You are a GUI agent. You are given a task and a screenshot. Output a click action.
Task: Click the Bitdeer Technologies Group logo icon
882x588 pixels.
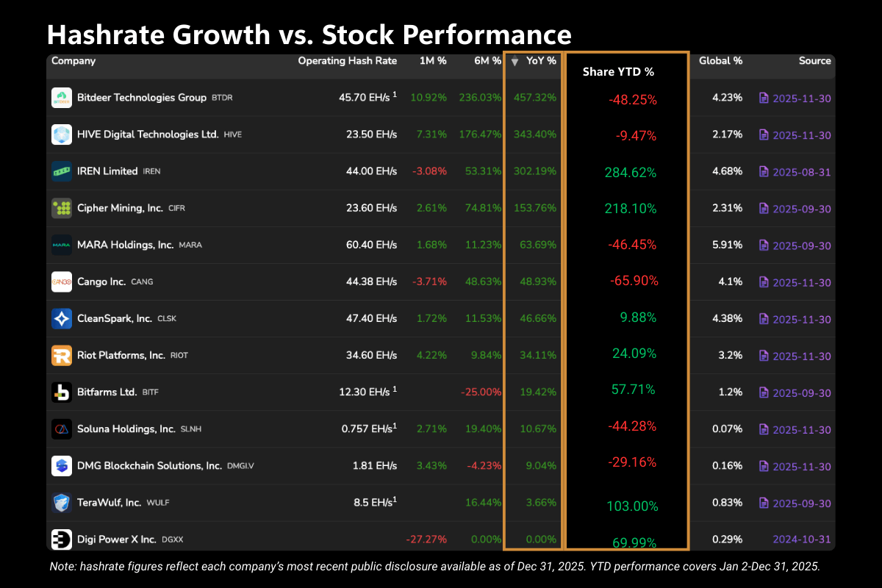[62, 98]
